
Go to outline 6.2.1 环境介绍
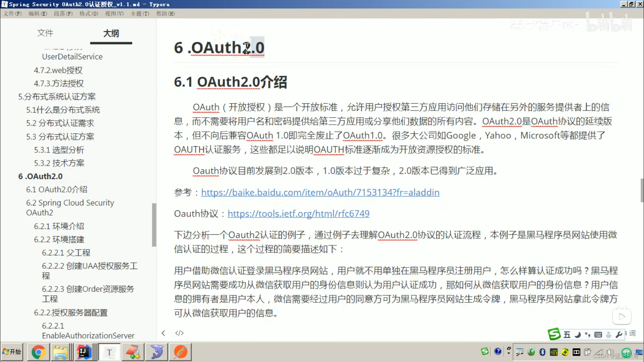59,226
